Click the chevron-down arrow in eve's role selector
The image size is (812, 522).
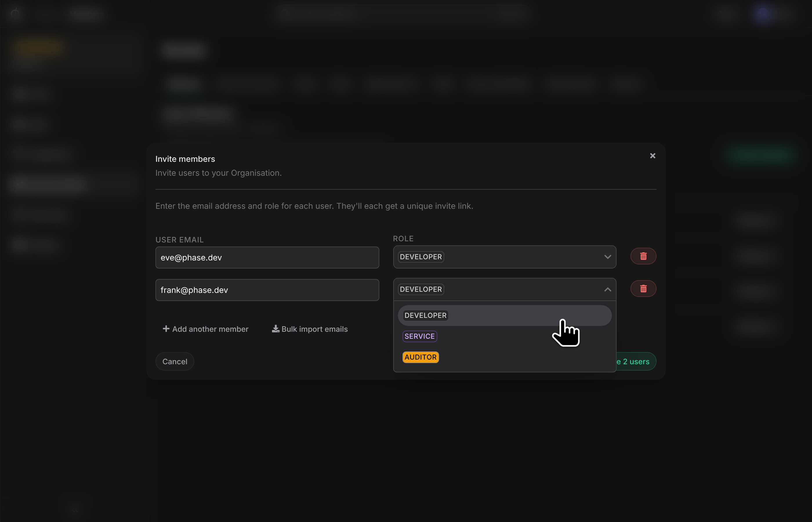pos(607,257)
